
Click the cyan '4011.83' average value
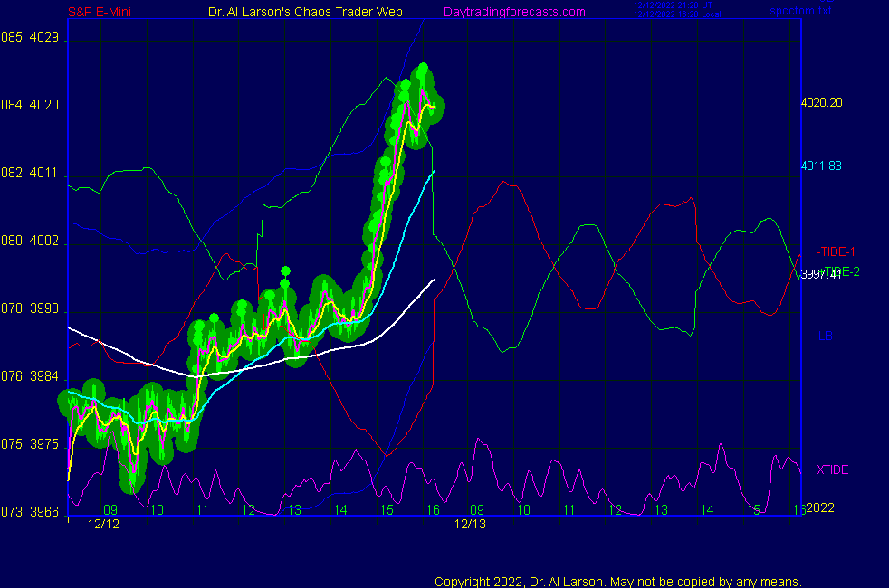[x=821, y=166]
